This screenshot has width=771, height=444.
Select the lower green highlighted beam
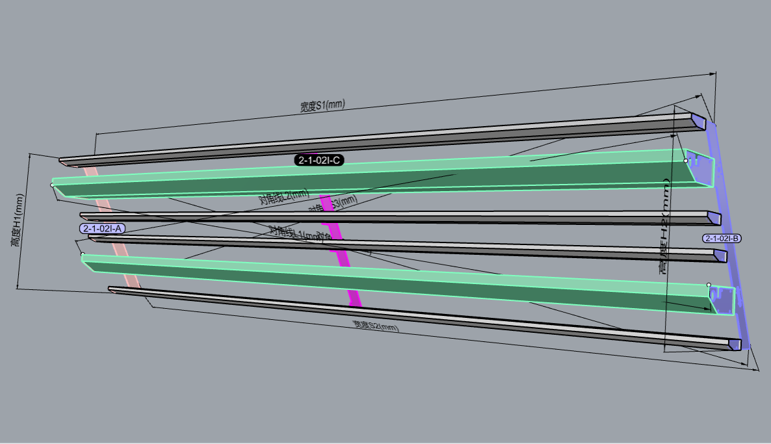[x=400, y=281]
